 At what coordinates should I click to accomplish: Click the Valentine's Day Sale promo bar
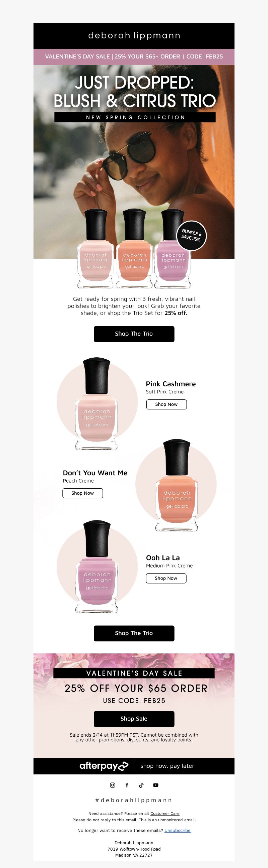tap(134, 56)
